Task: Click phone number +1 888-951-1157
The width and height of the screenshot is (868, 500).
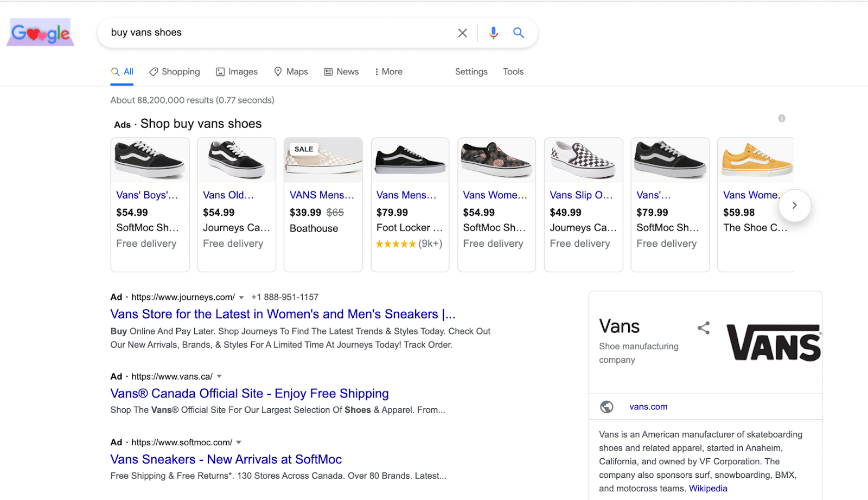Action: click(x=285, y=297)
